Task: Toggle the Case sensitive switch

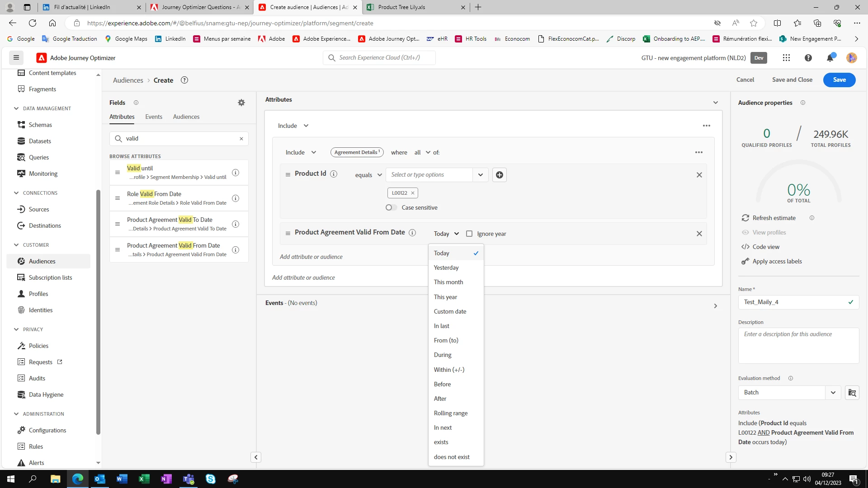Action: (391, 208)
